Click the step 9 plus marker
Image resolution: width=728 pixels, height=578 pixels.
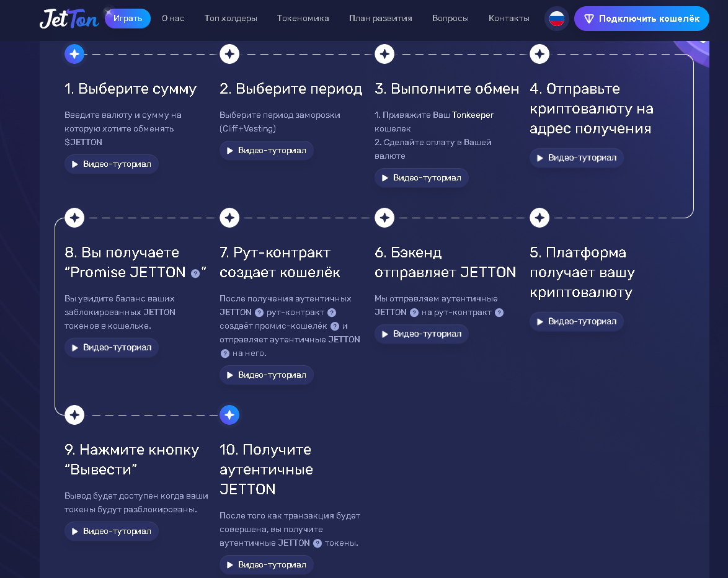point(74,415)
